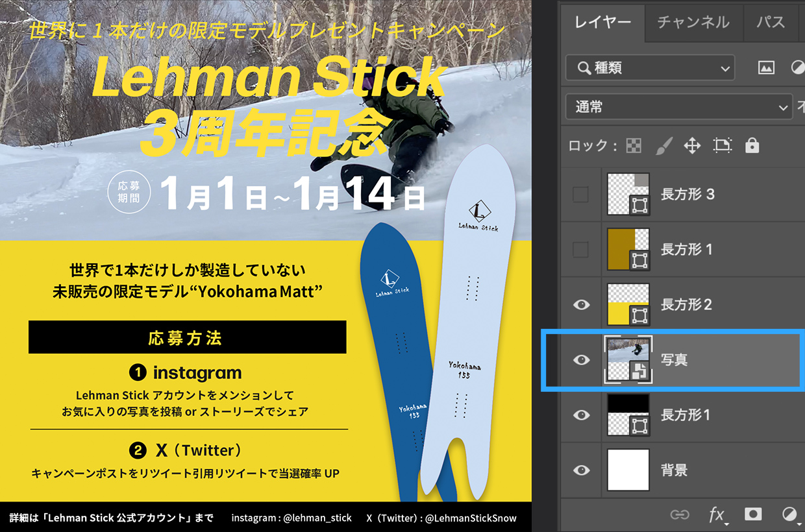Open the 種類 filter type dropdown

(x=650, y=67)
